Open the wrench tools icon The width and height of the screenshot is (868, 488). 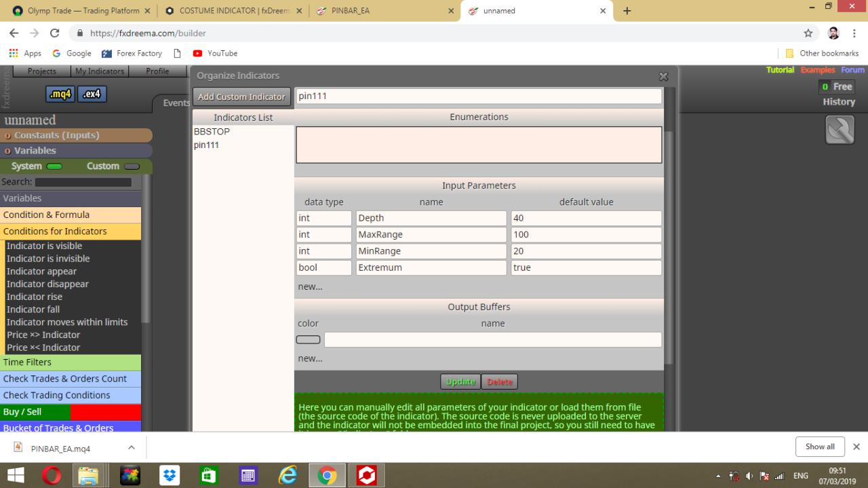point(840,129)
